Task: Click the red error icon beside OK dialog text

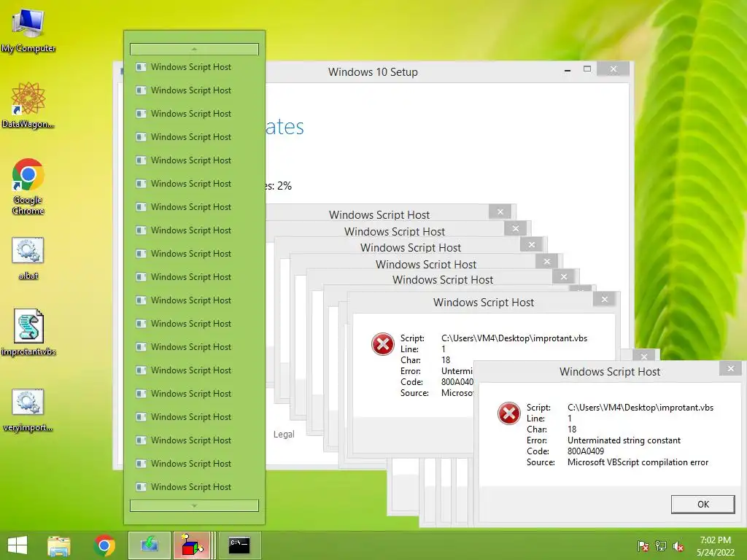Action: (x=508, y=413)
